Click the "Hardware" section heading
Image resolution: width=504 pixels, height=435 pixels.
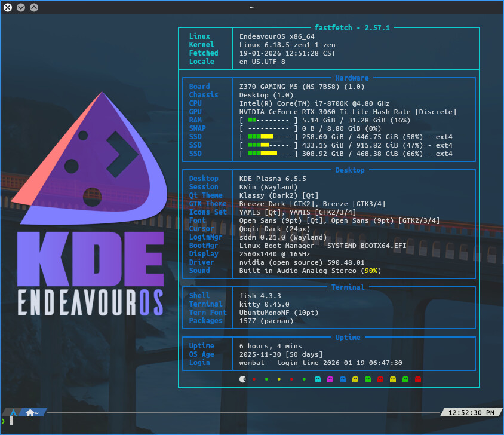pos(352,78)
